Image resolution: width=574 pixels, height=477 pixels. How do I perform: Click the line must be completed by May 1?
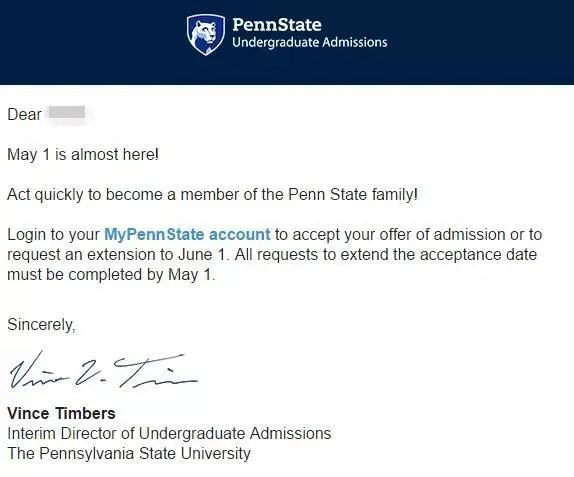(111, 275)
